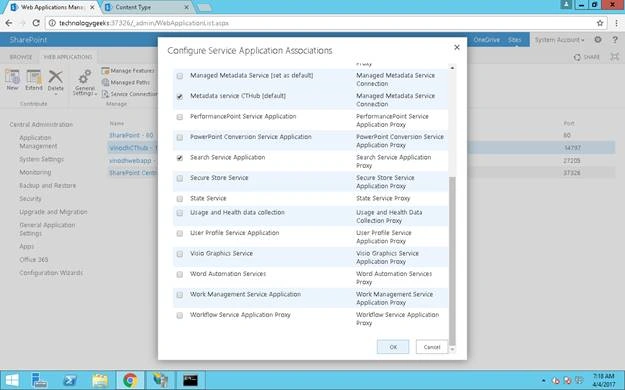Check Secure Store Service checkbox
625x390 pixels.
tap(180, 178)
